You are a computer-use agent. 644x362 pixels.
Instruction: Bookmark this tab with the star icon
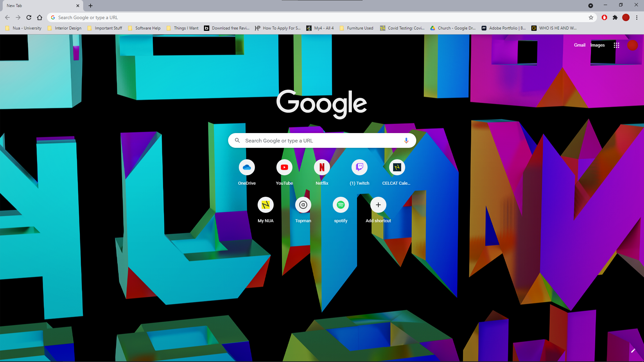tap(591, 17)
